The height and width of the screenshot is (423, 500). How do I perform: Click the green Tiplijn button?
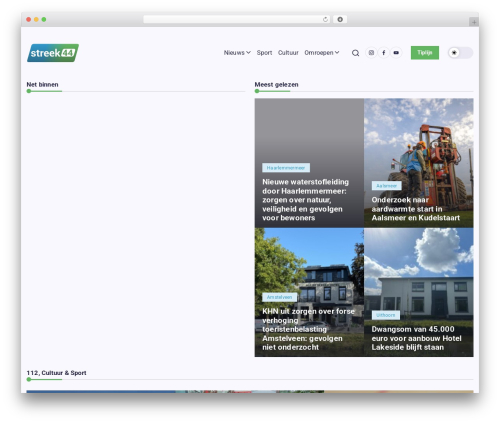click(425, 53)
